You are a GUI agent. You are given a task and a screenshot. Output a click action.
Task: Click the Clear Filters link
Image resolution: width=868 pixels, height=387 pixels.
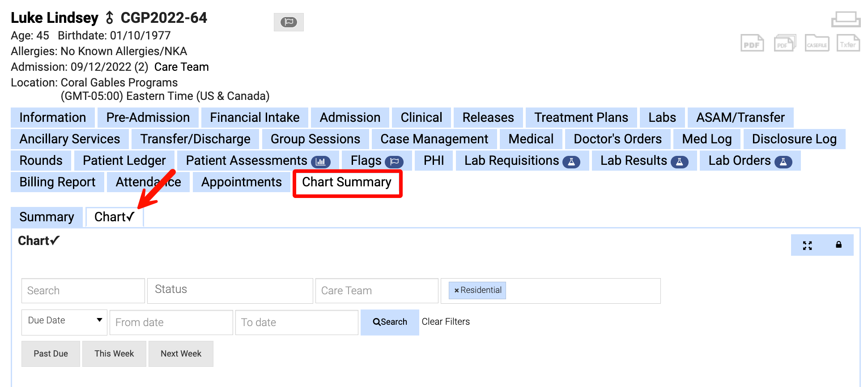point(446,322)
